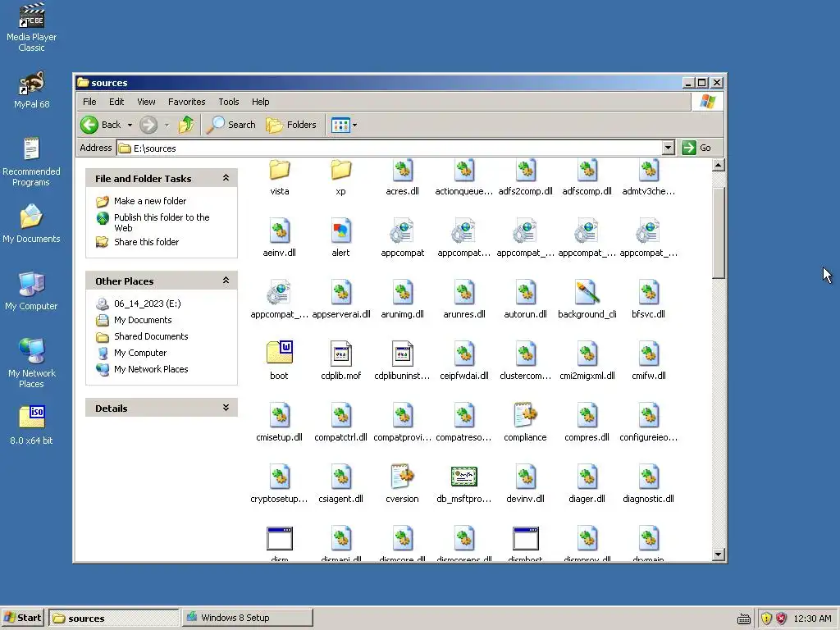This screenshot has width=840, height=630.
Task: Open Shared Documents link
Action: pyautogui.click(x=151, y=336)
